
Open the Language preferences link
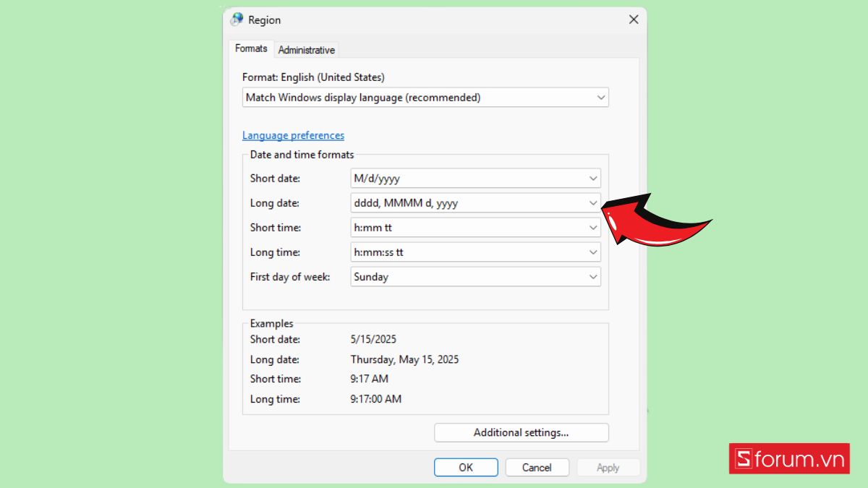coord(293,135)
